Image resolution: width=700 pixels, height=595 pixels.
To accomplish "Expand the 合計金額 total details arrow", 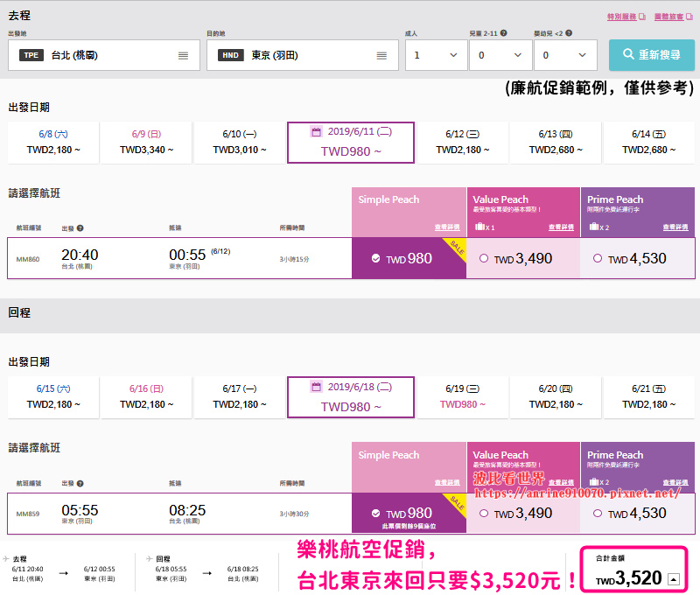I will 674,579.
